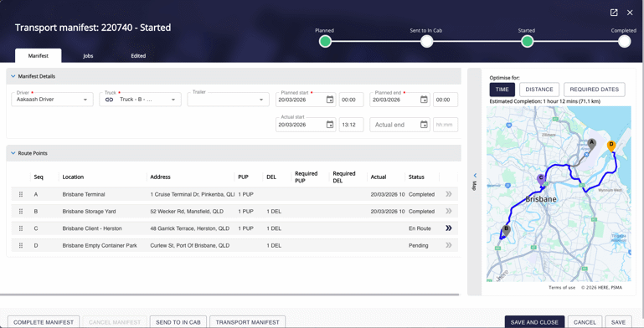Click map marker B
This screenshot has height=328, width=644.
point(507,230)
